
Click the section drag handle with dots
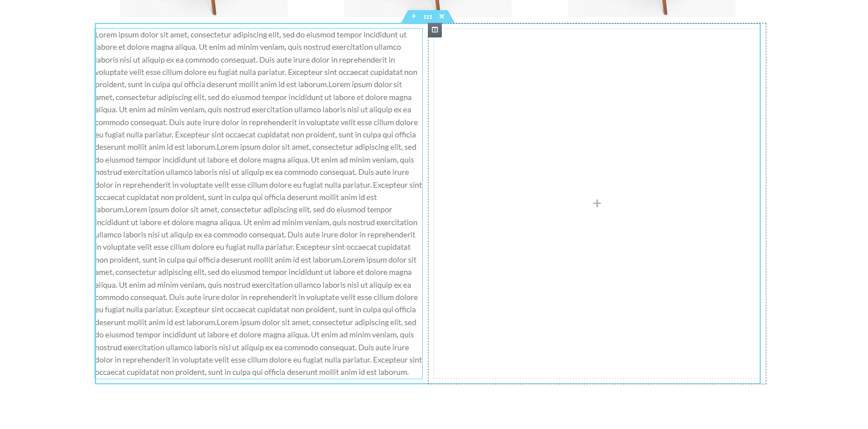428,17
